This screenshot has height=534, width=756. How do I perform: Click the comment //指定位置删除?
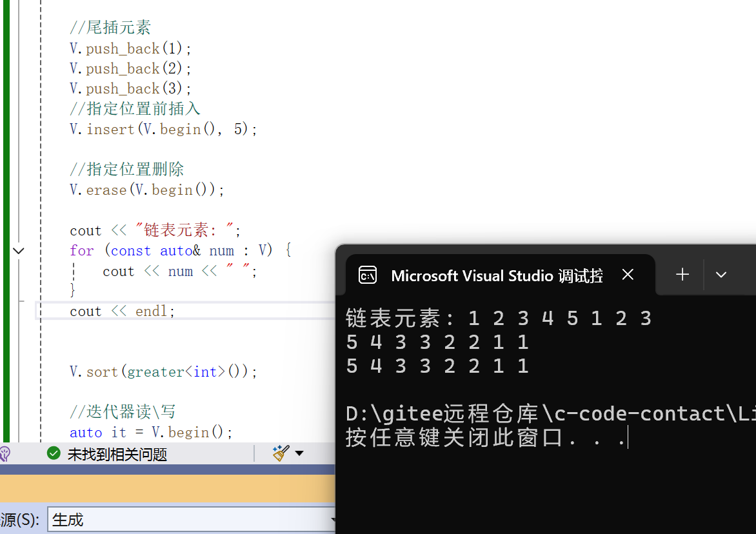point(127,169)
